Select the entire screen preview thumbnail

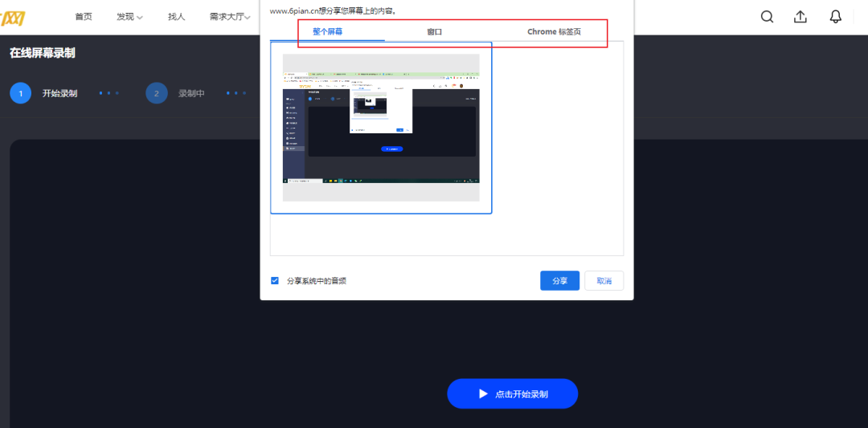point(381,128)
